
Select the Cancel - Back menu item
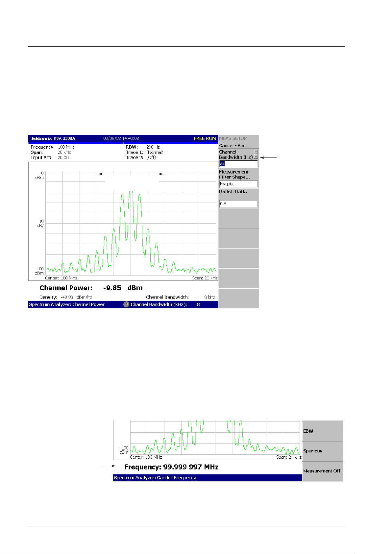pyautogui.click(x=233, y=145)
